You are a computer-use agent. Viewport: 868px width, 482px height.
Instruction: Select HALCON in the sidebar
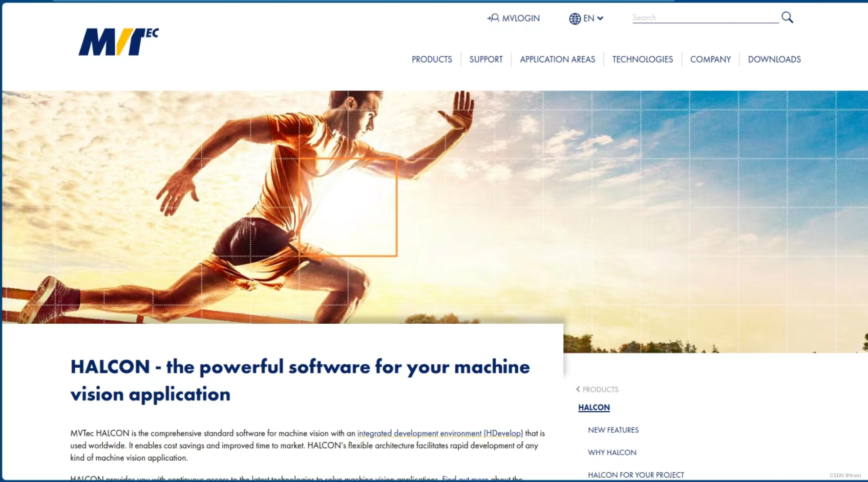(x=594, y=407)
